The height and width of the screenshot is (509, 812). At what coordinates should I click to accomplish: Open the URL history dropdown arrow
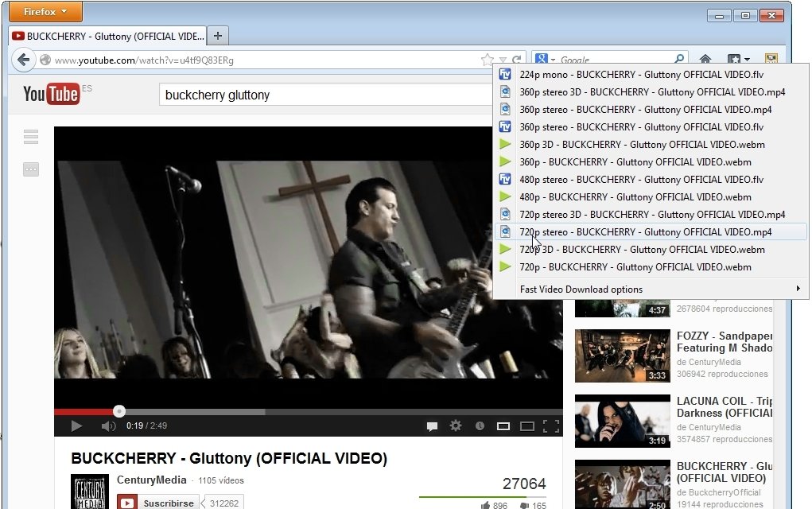point(503,60)
